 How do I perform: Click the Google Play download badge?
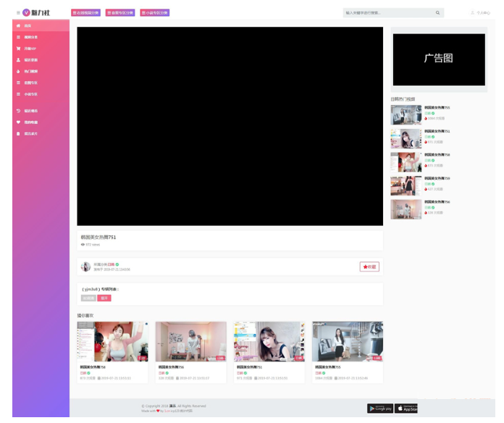(x=379, y=409)
